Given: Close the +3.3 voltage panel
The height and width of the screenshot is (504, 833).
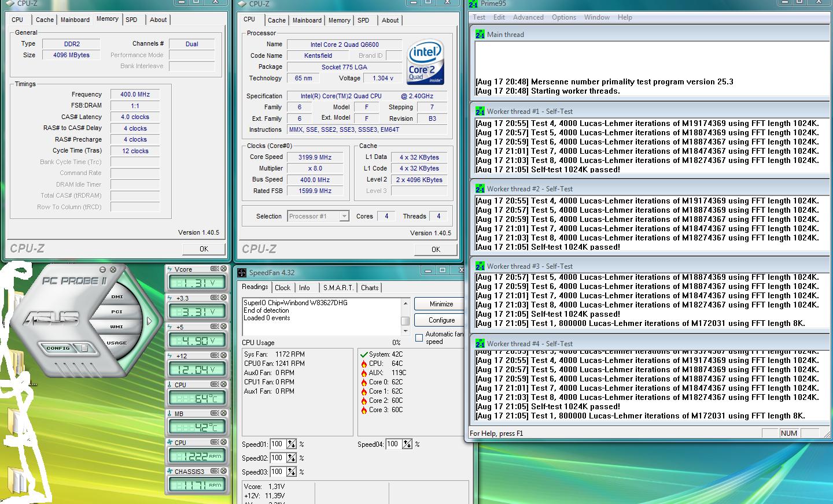Looking at the screenshot, I should click(x=223, y=298).
